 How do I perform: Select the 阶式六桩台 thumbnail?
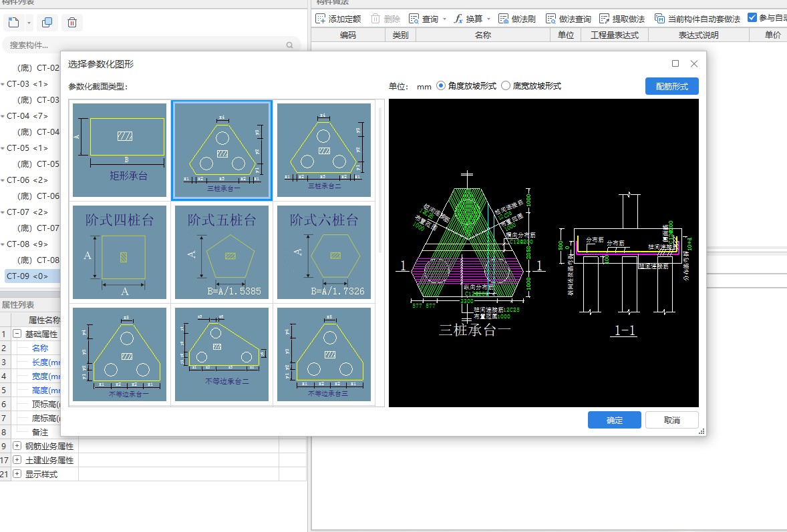[x=324, y=252]
